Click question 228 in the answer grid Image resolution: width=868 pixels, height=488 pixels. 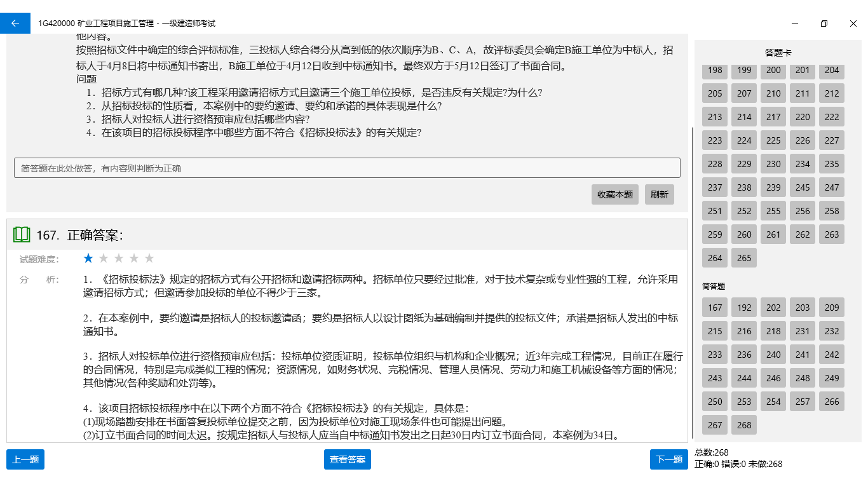[x=714, y=163]
